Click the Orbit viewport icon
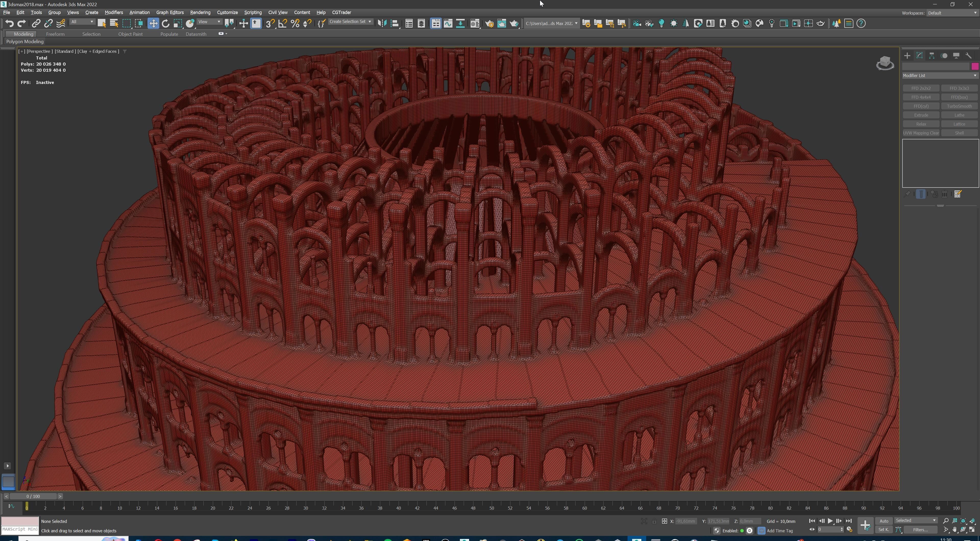The width and height of the screenshot is (980, 541). click(x=963, y=530)
